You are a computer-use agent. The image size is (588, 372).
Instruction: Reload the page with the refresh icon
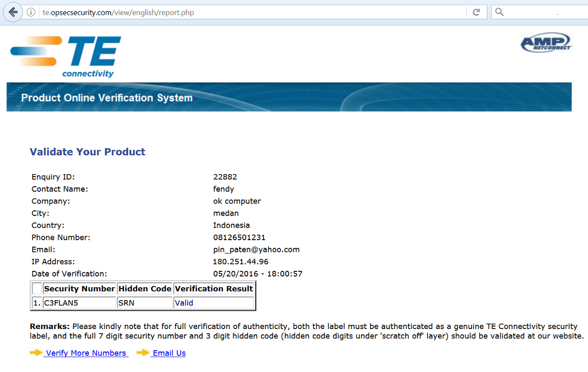476,12
